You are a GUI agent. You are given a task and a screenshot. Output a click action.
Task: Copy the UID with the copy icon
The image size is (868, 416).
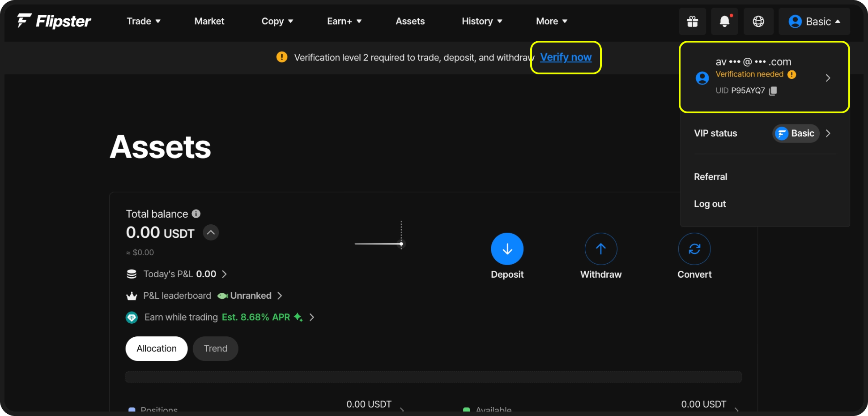[773, 91]
